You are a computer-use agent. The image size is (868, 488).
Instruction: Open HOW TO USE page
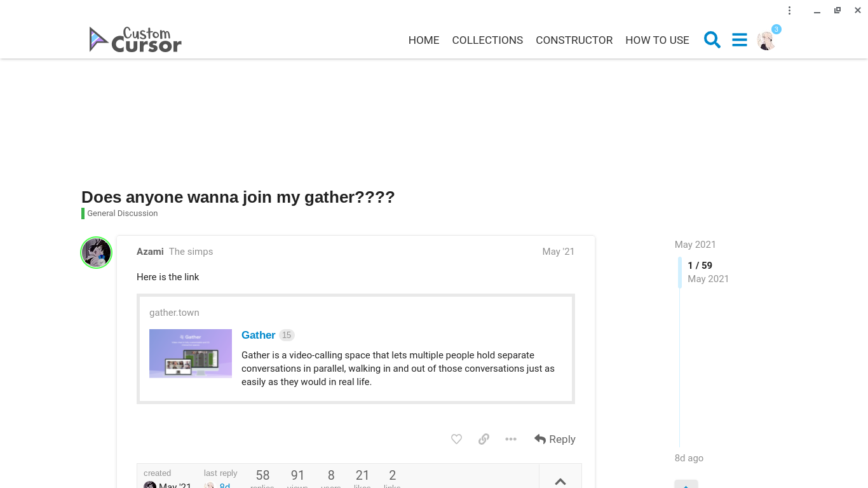tap(657, 40)
